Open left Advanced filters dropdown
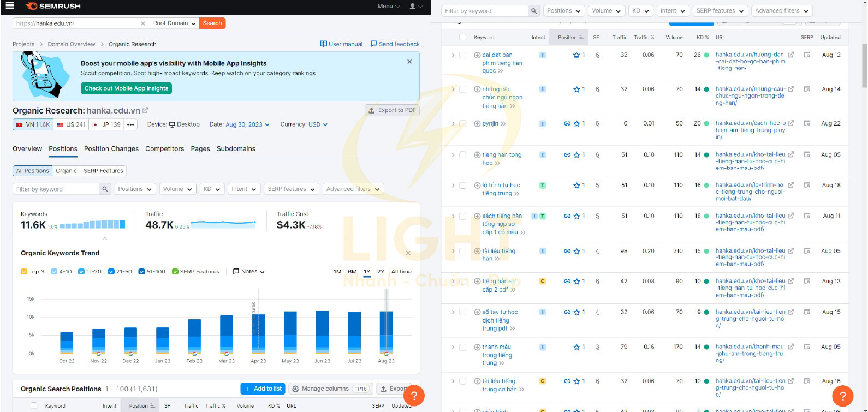 353,189
